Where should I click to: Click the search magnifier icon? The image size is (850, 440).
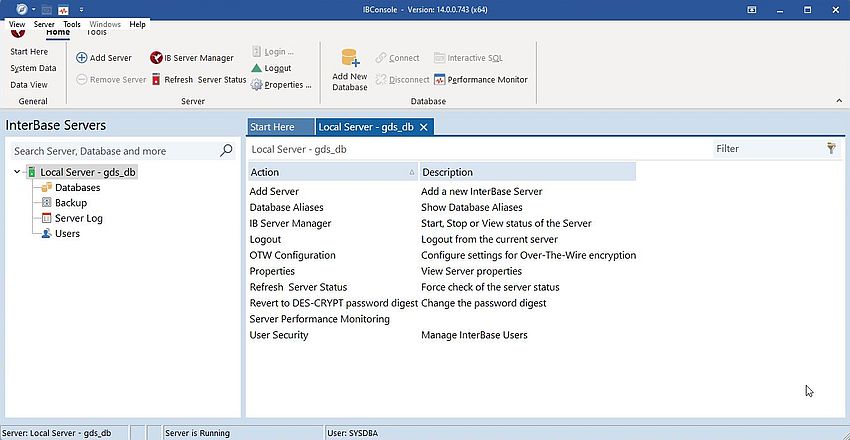226,151
